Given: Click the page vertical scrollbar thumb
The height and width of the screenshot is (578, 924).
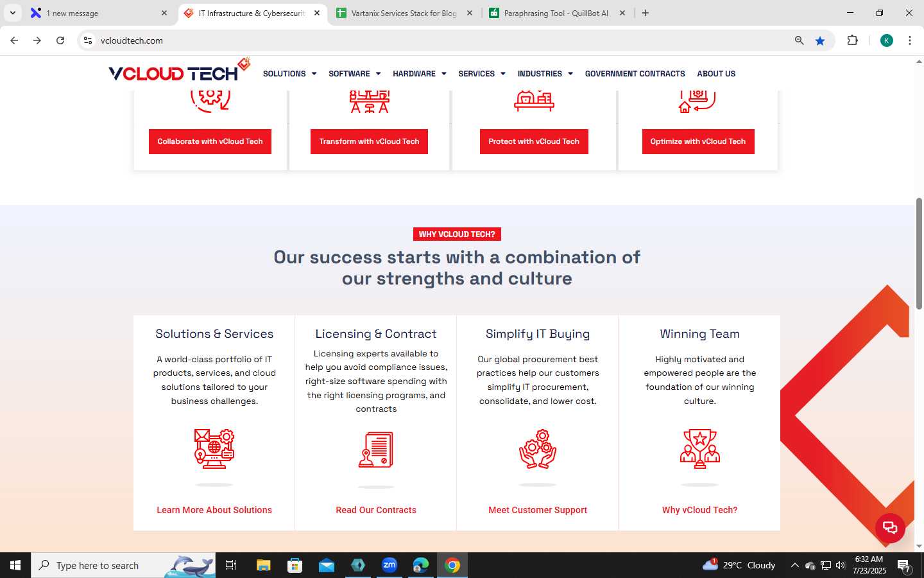Looking at the screenshot, I should pos(919,254).
